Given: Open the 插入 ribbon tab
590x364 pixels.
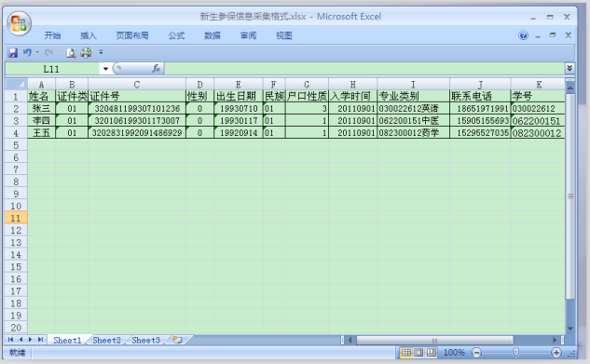Looking at the screenshot, I should (89, 35).
